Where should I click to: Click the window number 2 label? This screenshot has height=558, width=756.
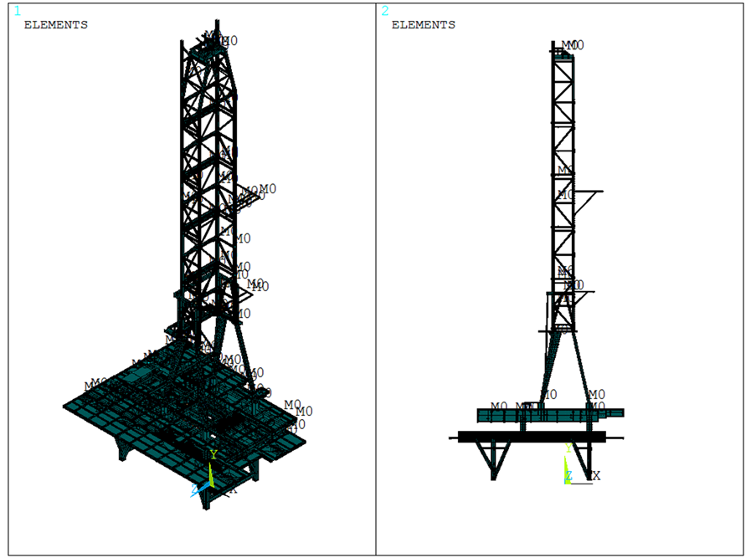click(x=385, y=11)
